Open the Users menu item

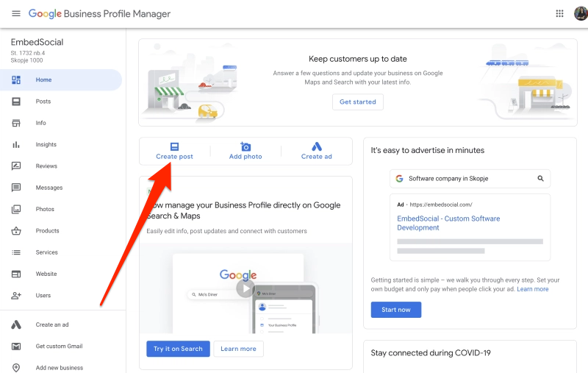coord(61,296)
